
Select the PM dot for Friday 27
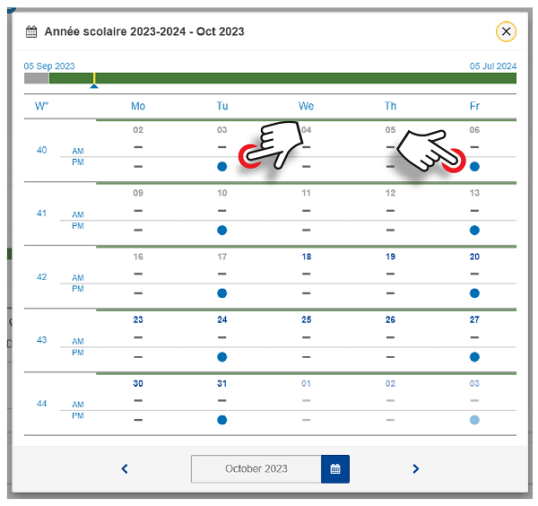click(x=475, y=357)
